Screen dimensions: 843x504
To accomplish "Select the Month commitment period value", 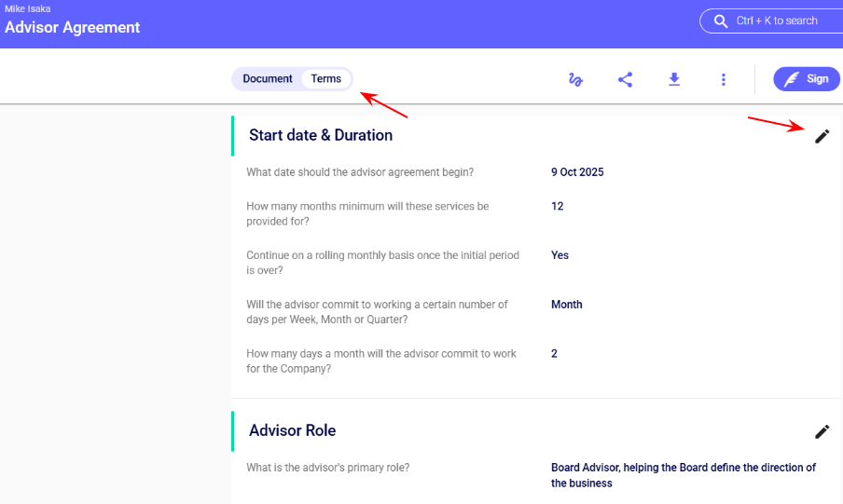I will click(566, 305).
